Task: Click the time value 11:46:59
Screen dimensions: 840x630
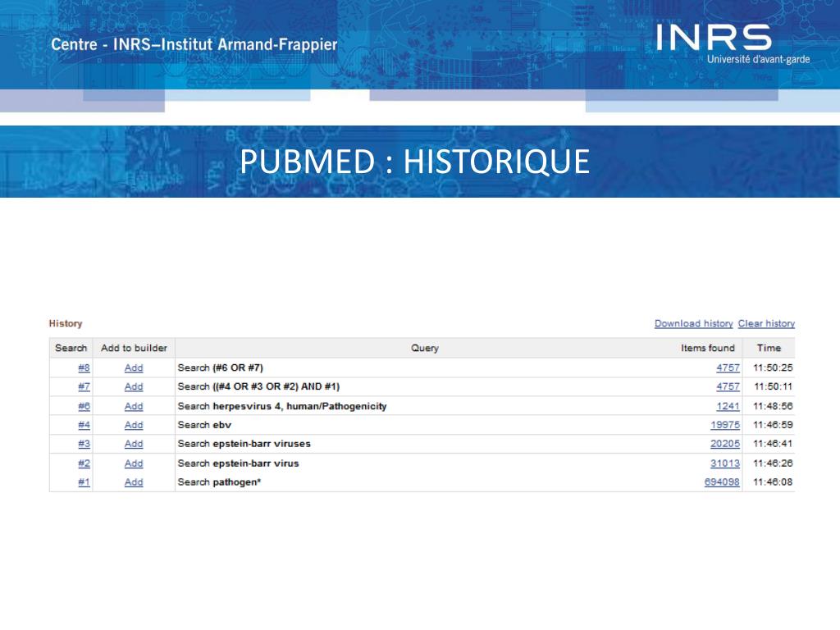Action: (x=773, y=425)
